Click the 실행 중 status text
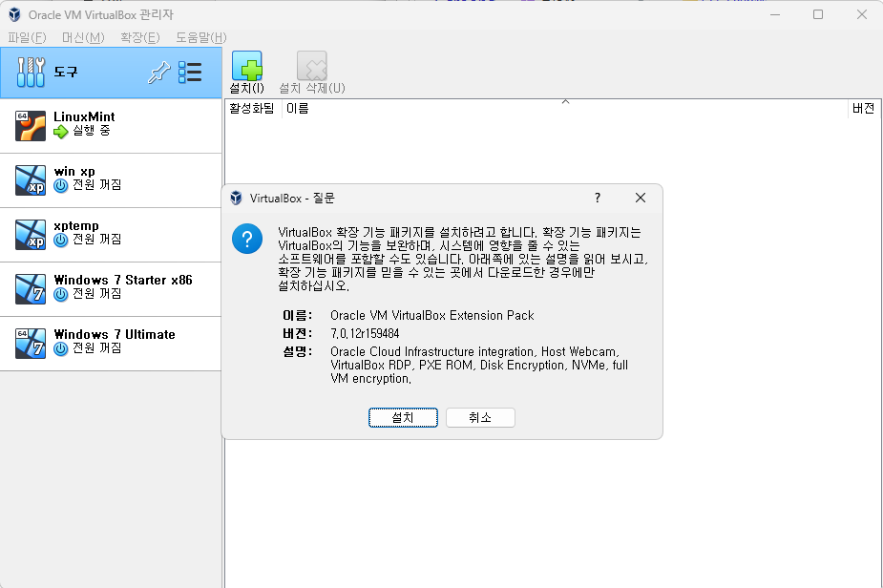The height and width of the screenshot is (588, 883). 92,131
